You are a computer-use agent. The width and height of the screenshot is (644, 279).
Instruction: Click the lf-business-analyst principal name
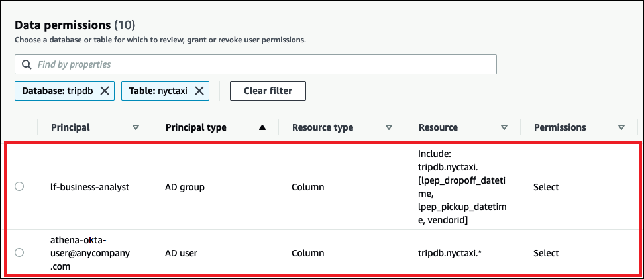91,187
